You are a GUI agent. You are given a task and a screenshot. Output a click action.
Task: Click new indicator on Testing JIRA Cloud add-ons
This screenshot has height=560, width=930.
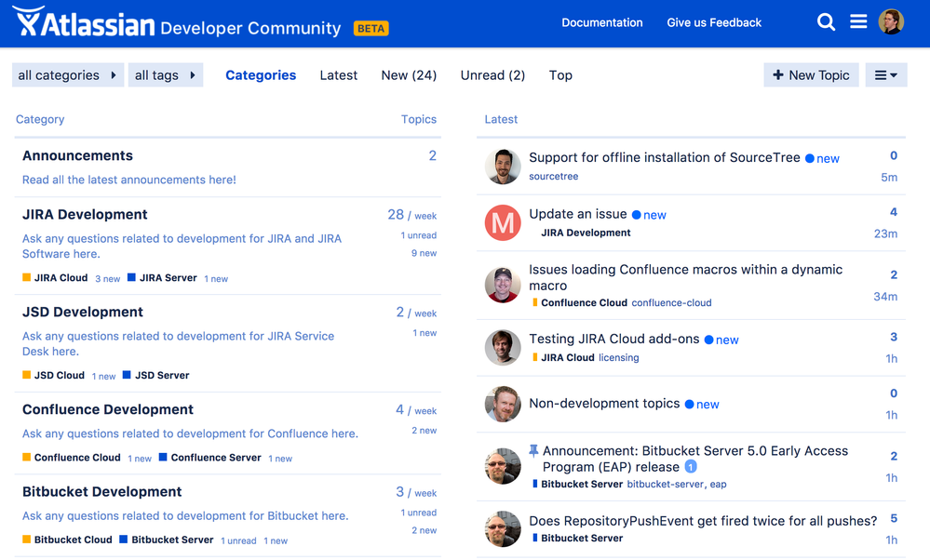coord(721,340)
